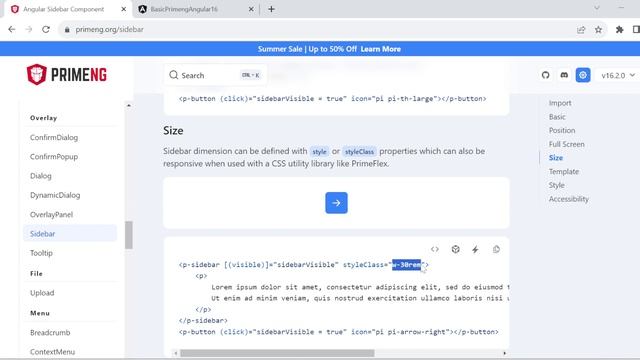Open OverlayPanel in the sidebar menu
640x360 pixels.
(51, 214)
